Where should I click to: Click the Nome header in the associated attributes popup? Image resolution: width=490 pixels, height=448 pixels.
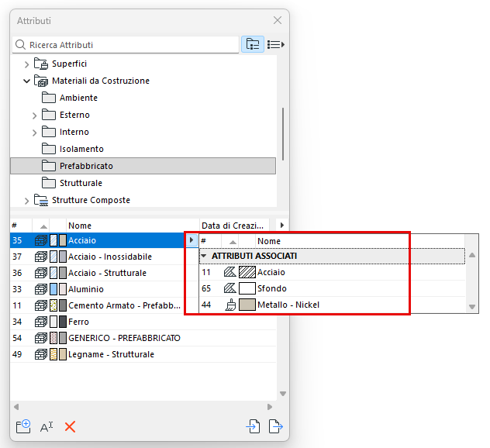click(360, 241)
